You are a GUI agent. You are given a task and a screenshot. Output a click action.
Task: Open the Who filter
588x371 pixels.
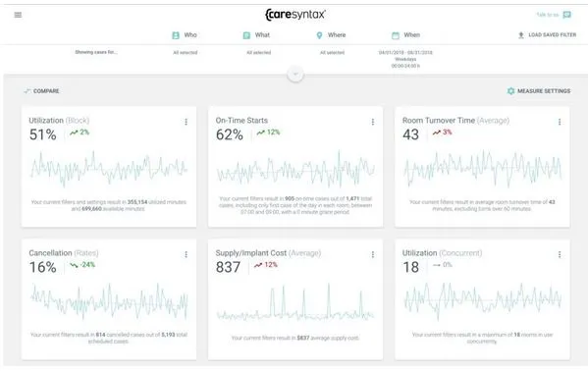[x=185, y=35]
